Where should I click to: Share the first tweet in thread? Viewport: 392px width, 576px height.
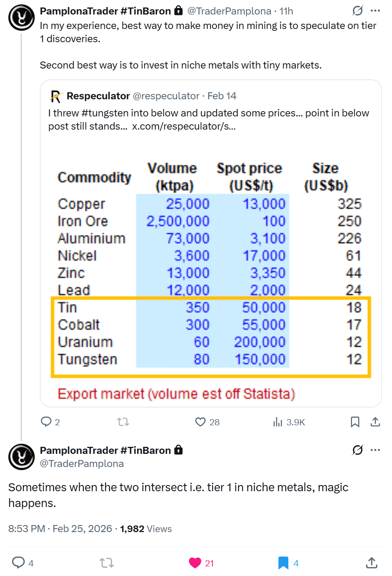tap(375, 422)
